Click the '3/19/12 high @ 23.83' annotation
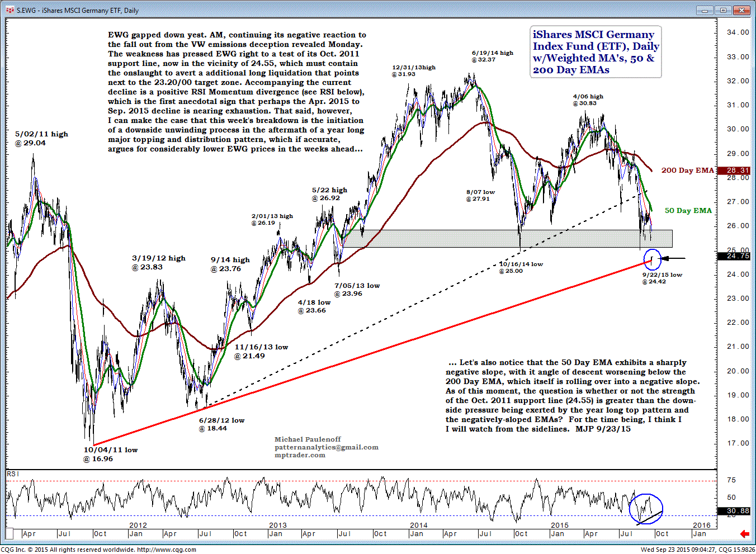Viewport: 756px width, 554px height. tap(158, 263)
